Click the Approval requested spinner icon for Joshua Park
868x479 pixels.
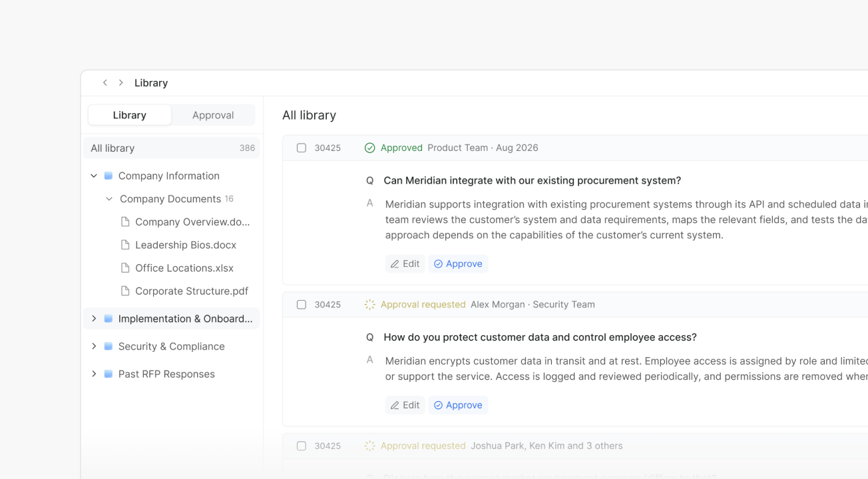pos(370,446)
